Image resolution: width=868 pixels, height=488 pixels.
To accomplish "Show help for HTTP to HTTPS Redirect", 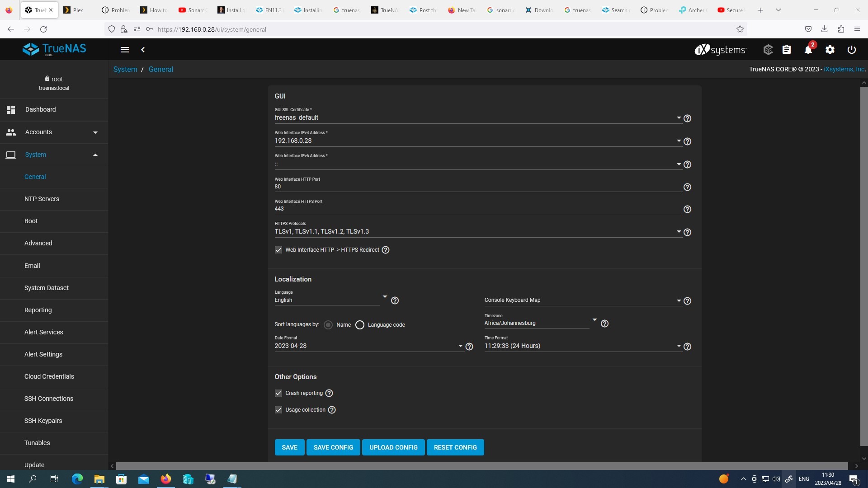I will [386, 250].
